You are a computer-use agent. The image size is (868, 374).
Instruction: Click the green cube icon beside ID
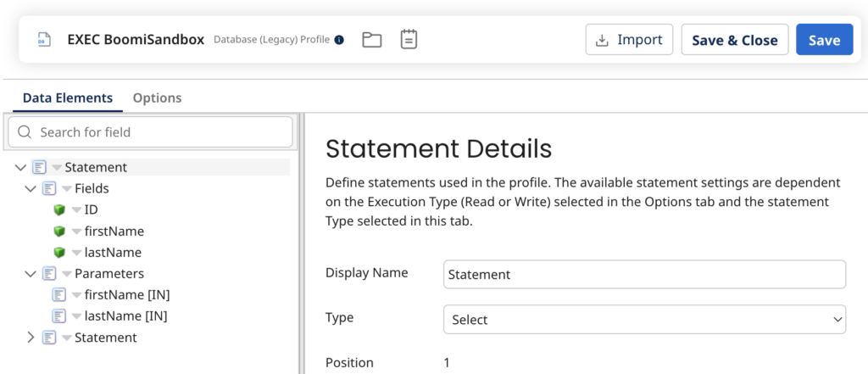tap(59, 209)
